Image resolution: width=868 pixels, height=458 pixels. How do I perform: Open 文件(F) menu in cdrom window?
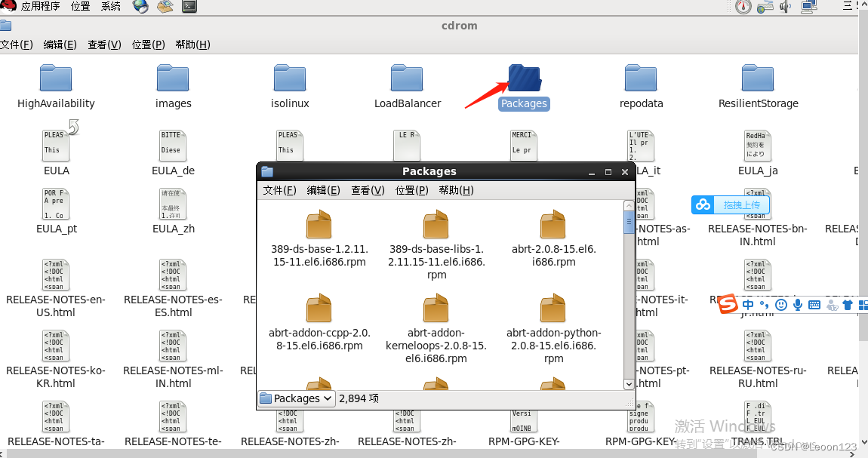point(16,45)
